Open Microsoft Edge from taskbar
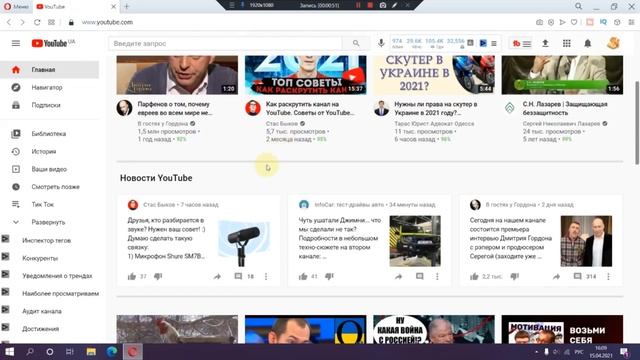640x360 pixels. [x=111, y=351]
